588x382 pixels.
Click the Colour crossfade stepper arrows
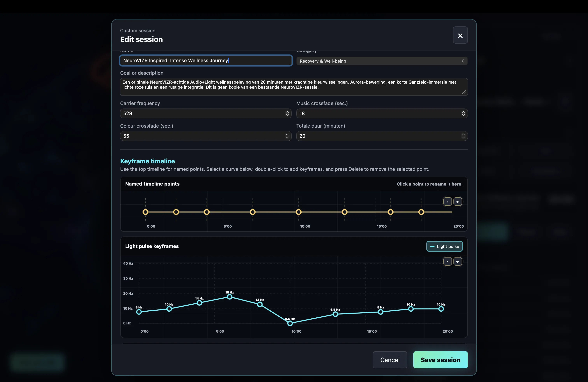pyautogui.click(x=287, y=136)
